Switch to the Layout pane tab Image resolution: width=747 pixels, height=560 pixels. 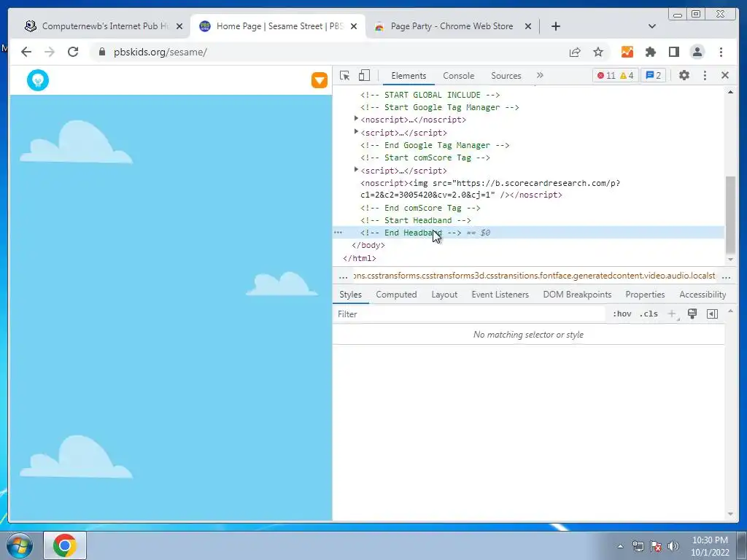coord(444,295)
